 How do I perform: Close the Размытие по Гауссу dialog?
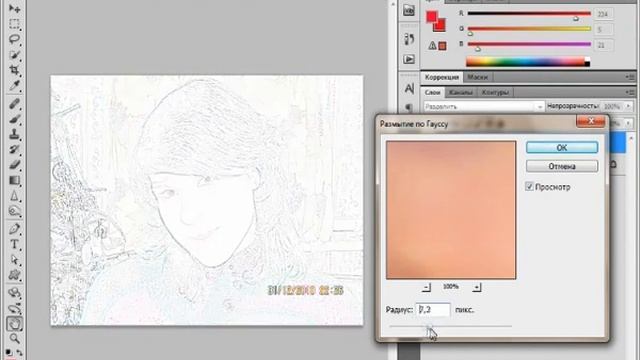tap(591, 121)
